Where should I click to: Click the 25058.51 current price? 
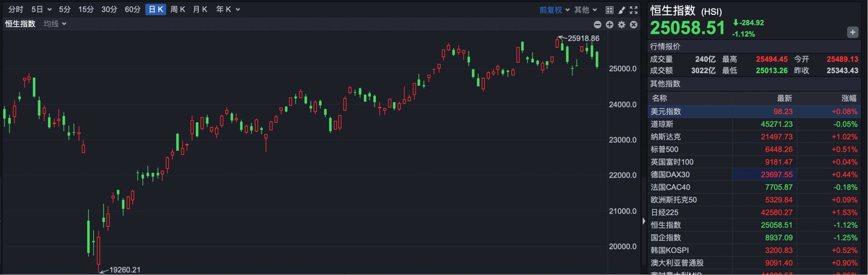(688, 28)
